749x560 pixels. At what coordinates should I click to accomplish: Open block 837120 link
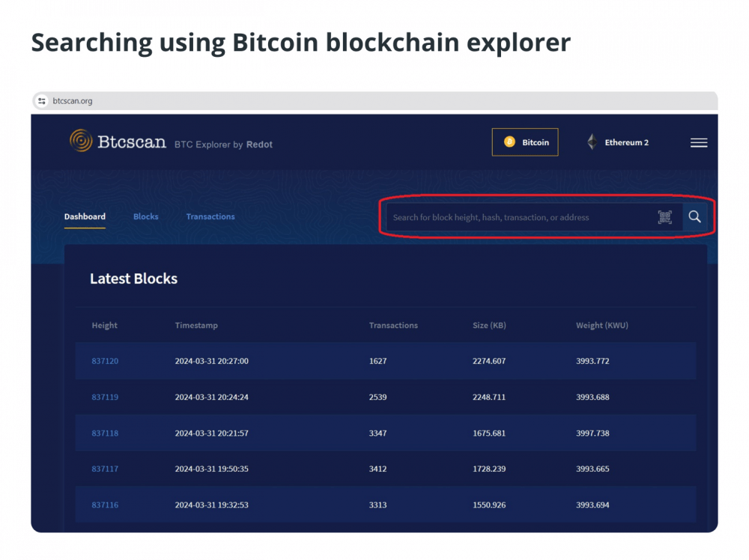(x=105, y=361)
